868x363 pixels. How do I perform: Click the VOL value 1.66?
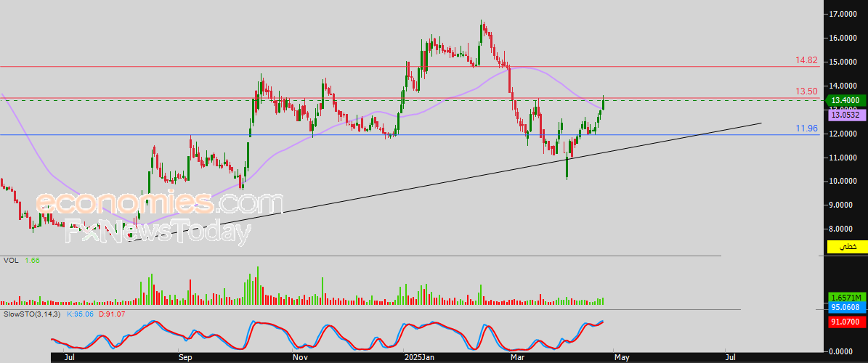31,259
